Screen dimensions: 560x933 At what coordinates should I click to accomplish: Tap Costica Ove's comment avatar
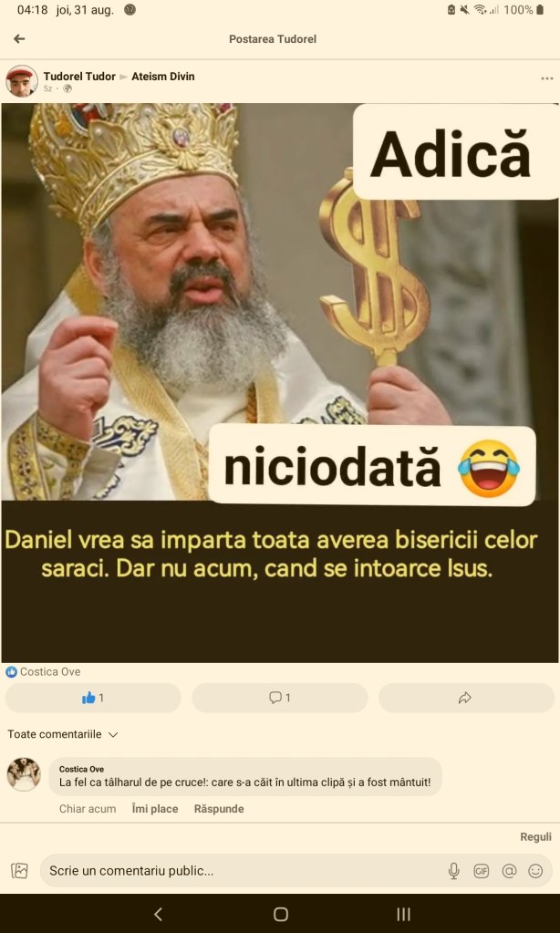point(24,774)
